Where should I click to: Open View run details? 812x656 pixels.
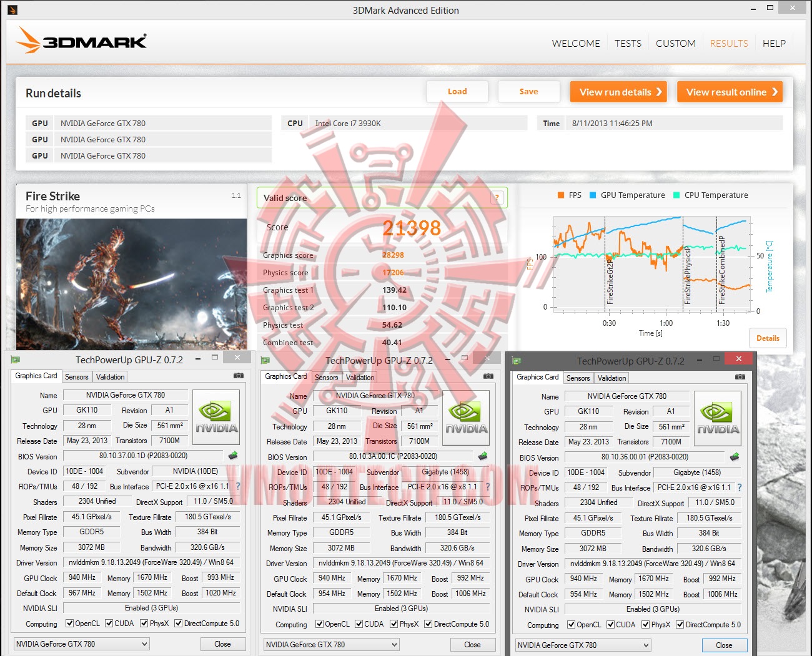pyautogui.click(x=618, y=92)
